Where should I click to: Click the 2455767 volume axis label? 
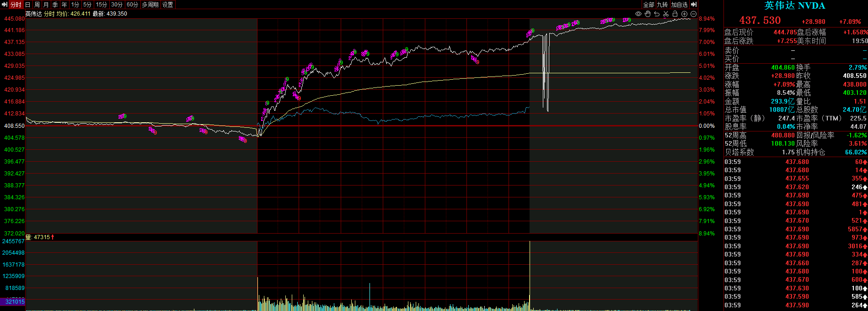pyautogui.click(x=14, y=241)
